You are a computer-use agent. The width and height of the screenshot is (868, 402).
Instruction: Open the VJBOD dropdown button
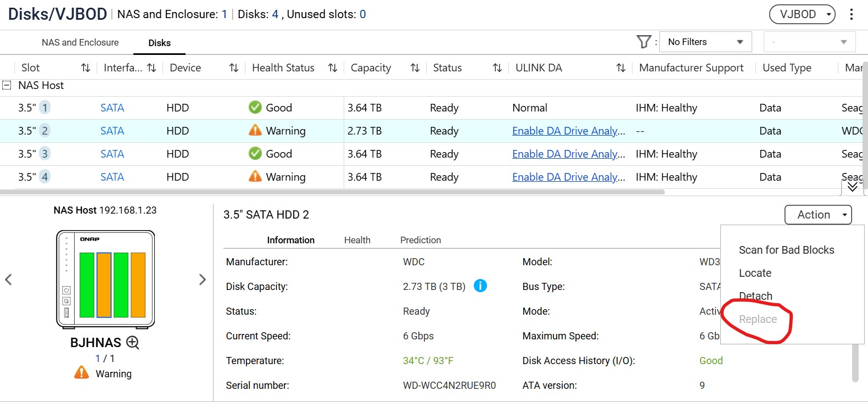tap(802, 14)
